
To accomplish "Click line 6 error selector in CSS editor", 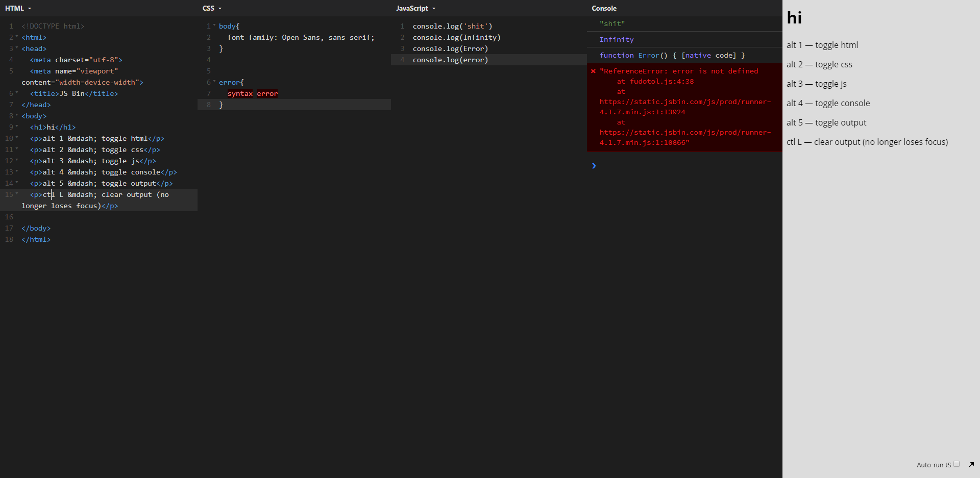I will coord(230,82).
